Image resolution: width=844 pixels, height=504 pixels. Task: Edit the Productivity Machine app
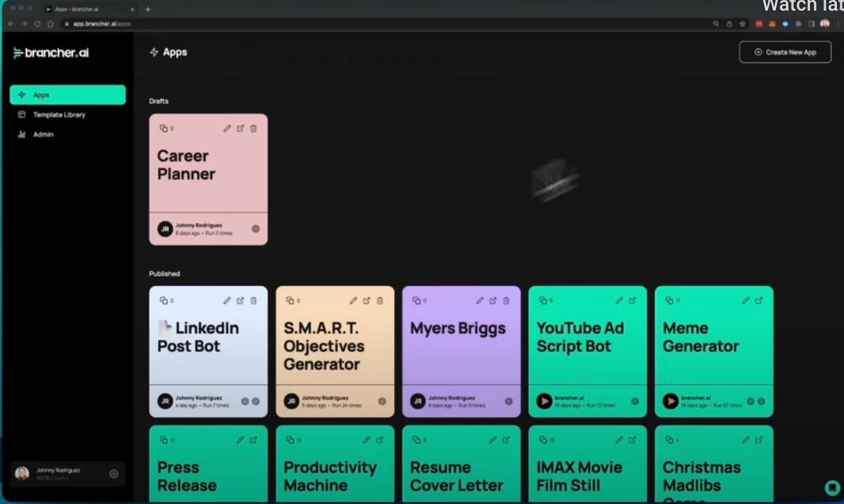[367, 440]
